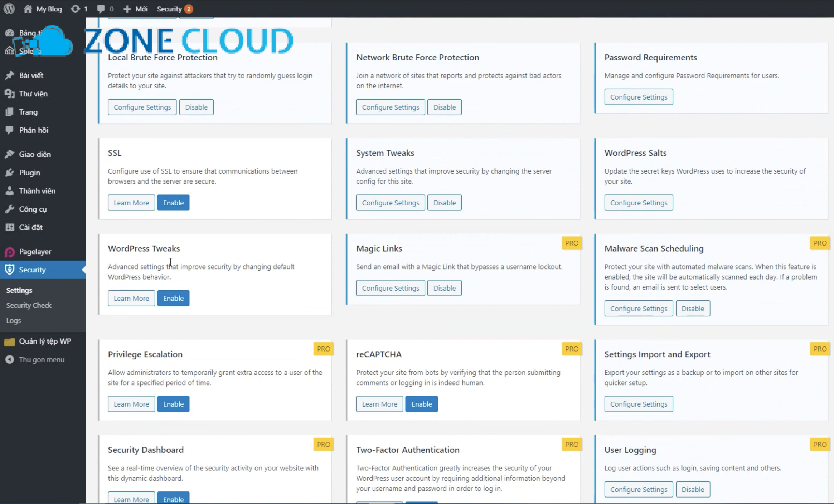Open Thư viện media library
The height and width of the screenshot is (504, 834).
[x=33, y=94]
